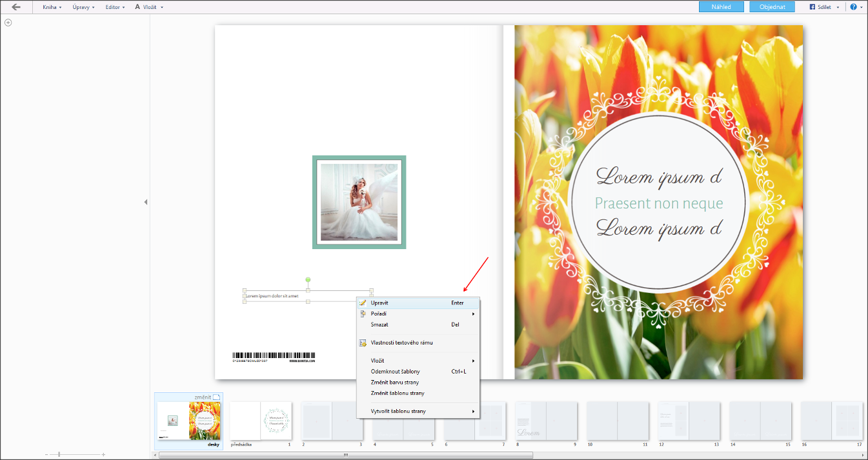
Task: Click the plus circle icon in left panel
Action: pos(8,23)
